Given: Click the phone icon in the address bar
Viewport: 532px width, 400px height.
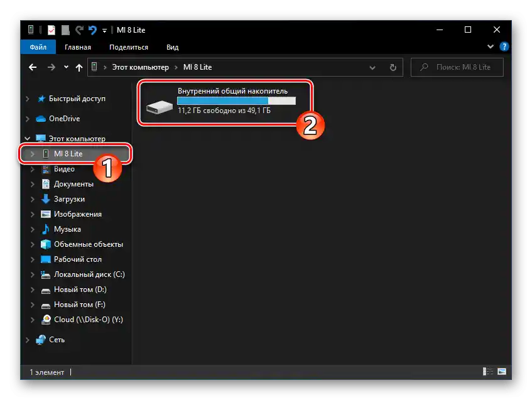Looking at the screenshot, I should [x=94, y=67].
